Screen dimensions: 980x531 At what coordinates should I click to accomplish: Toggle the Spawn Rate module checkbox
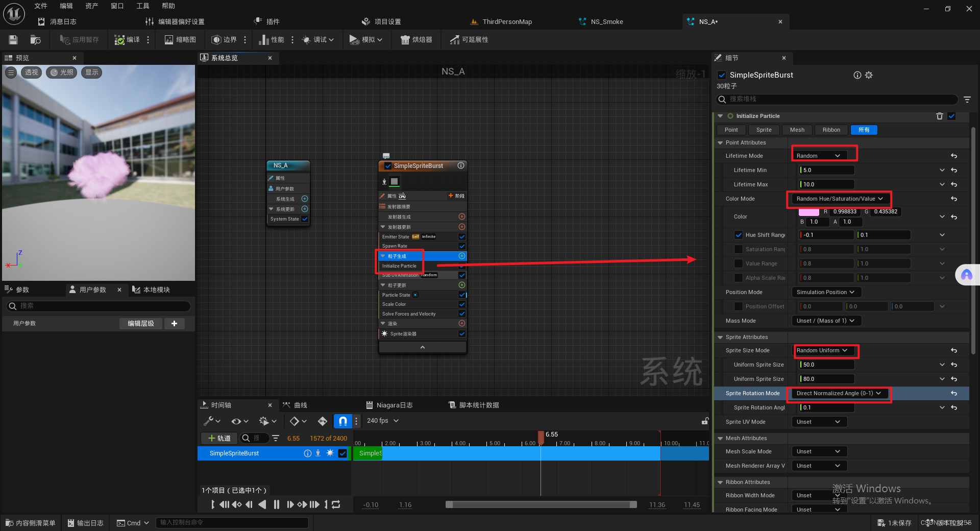point(462,246)
